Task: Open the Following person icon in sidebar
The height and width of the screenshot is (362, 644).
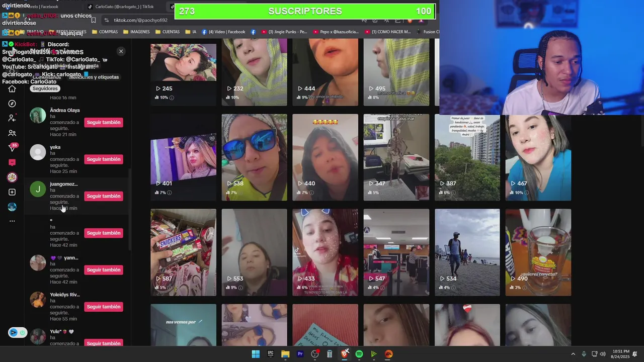Action: click(x=12, y=118)
